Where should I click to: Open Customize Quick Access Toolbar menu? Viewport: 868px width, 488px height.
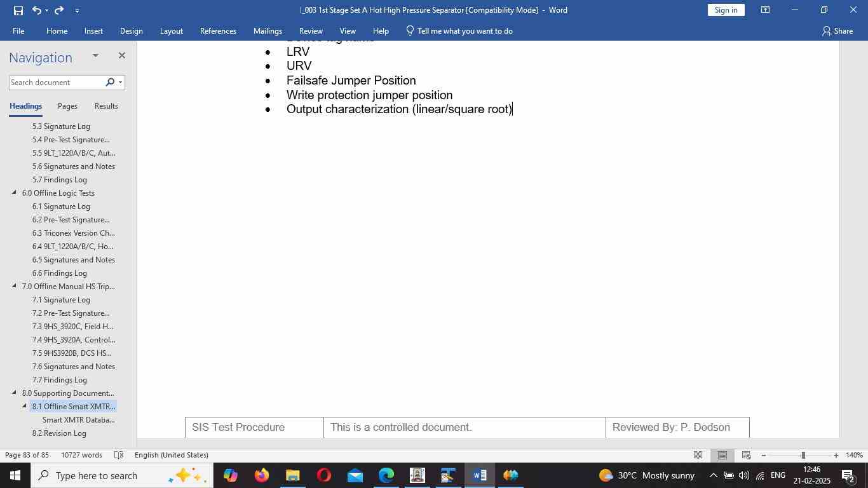click(x=77, y=10)
